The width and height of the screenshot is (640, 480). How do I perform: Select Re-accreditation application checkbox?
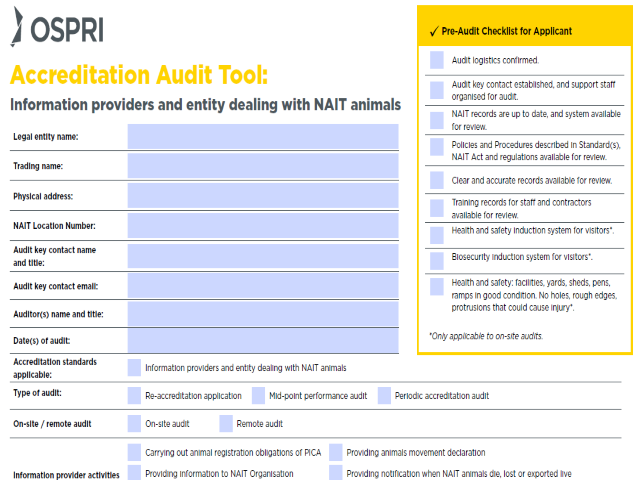(x=134, y=396)
